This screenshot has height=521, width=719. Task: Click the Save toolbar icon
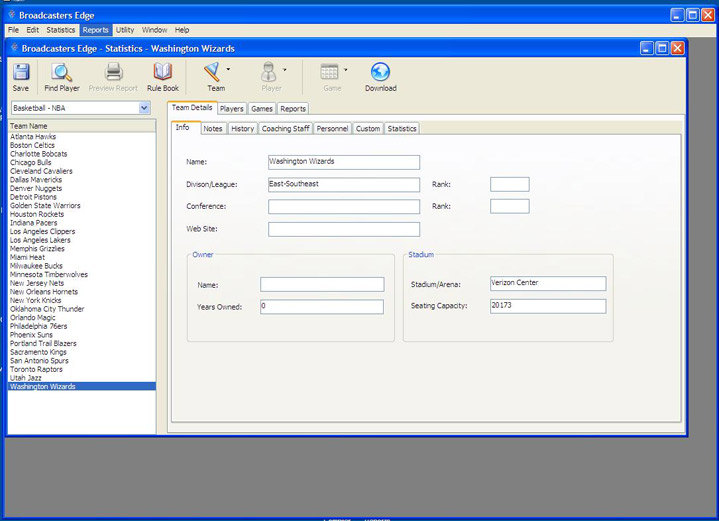pos(21,72)
